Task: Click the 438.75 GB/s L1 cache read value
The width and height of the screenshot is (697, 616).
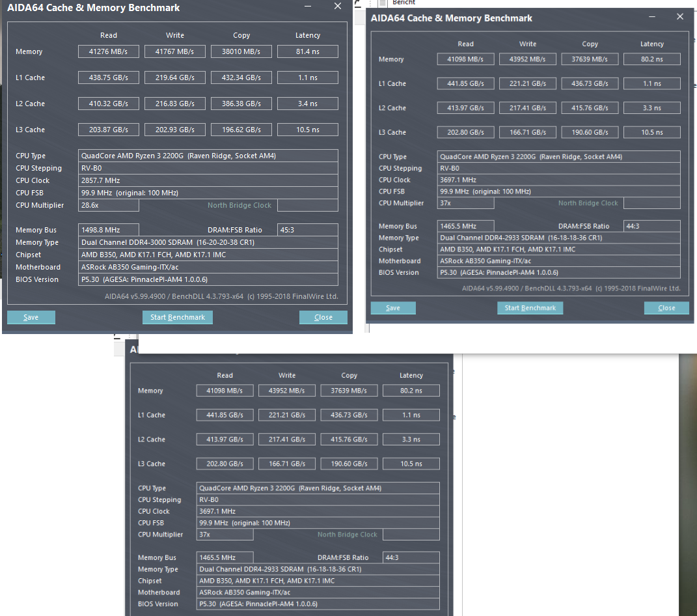Action: tap(109, 77)
